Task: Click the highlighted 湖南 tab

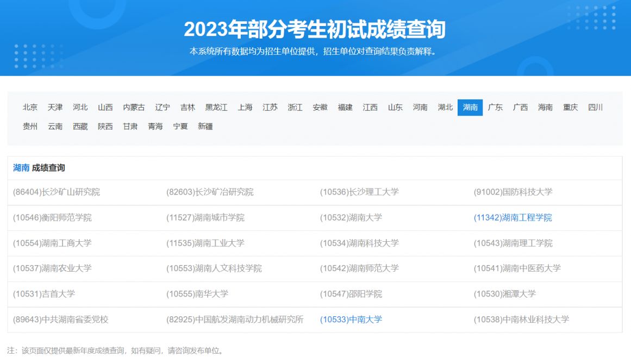Action: point(470,108)
